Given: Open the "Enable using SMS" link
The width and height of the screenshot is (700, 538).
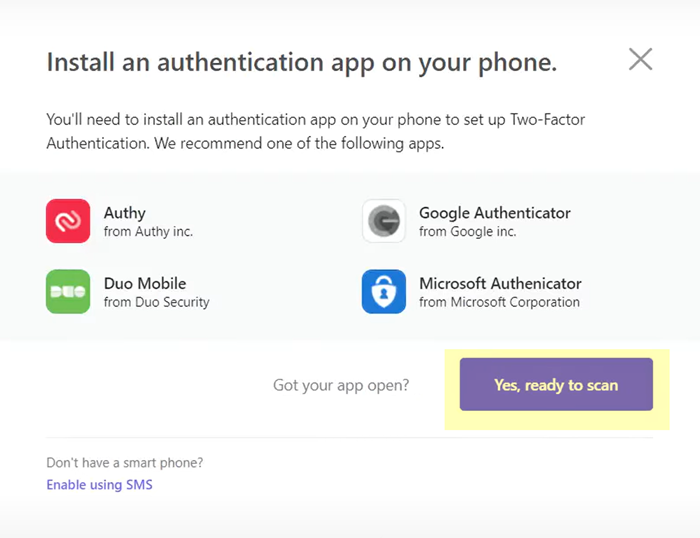Looking at the screenshot, I should [x=99, y=485].
